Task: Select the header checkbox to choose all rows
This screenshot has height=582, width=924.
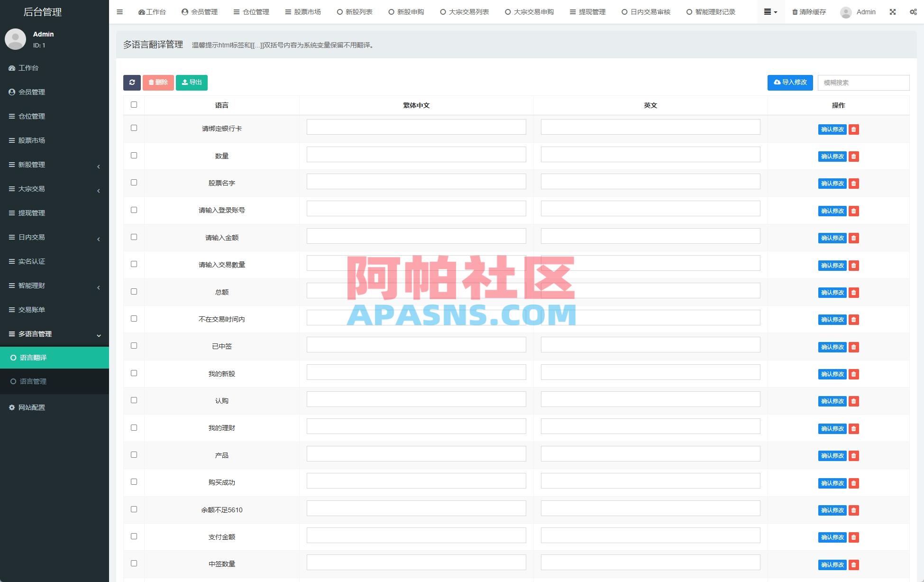Action: pos(133,104)
